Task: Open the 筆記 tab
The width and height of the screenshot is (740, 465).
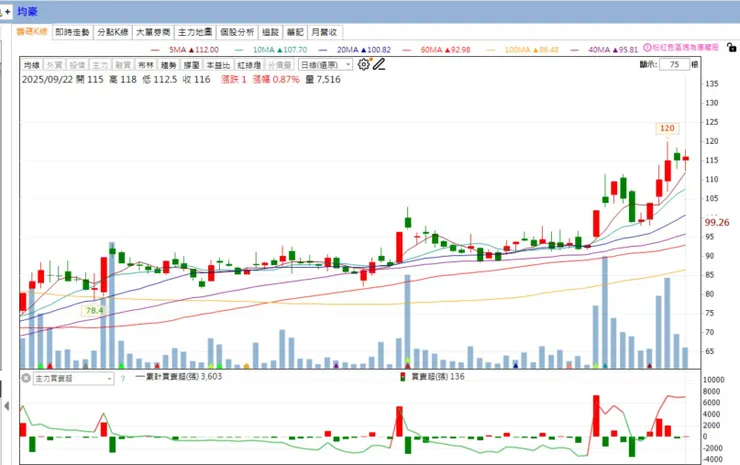Action: tap(295, 32)
